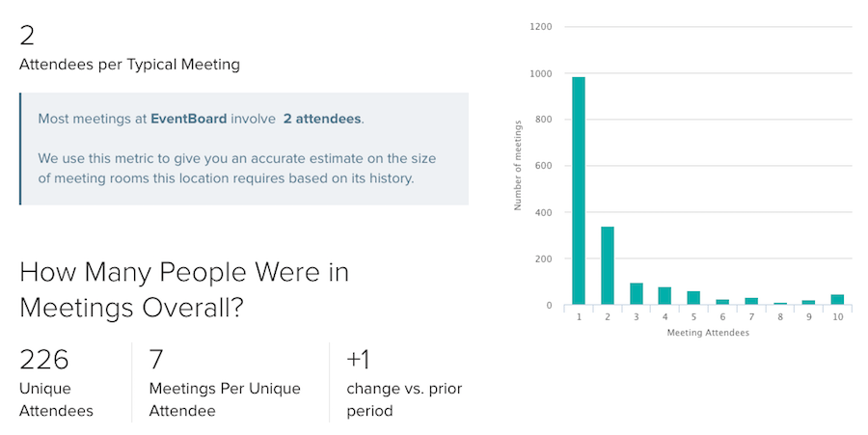Select the bar for 2 meeting attendees
Viewport: 868px width, 435px height.
tap(608, 265)
